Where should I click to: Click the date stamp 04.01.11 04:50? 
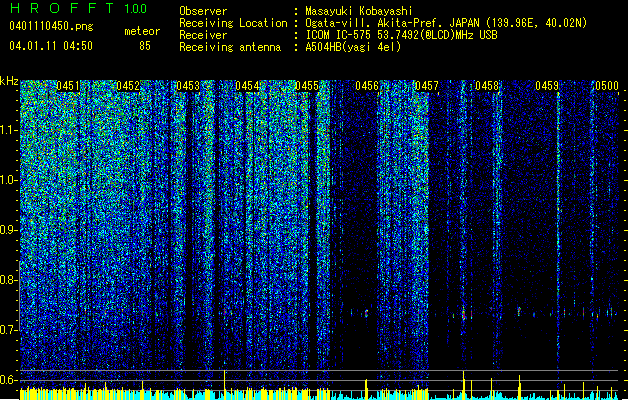(51, 46)
